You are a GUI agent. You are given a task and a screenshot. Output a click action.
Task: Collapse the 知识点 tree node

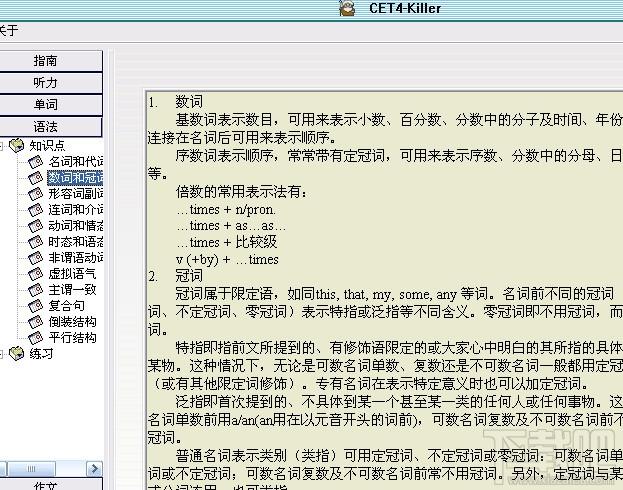tap(1, 146)
